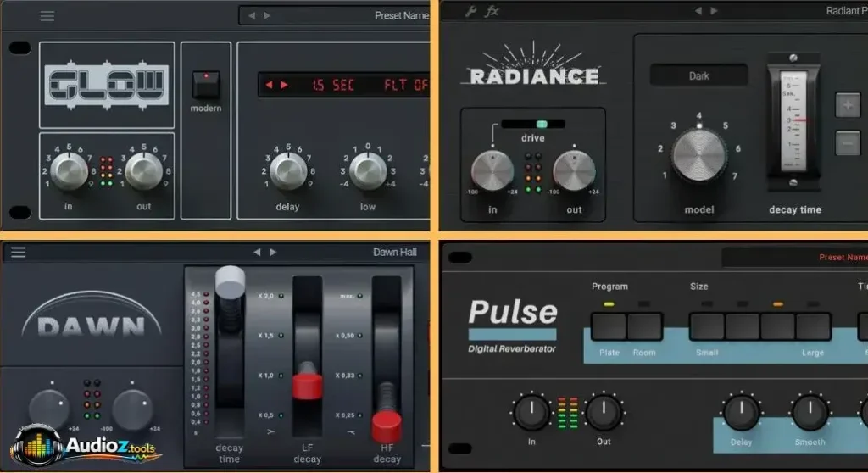Click the Preset Name field in Glow
Viewport: 868px width, 473px height.
tap(334, 15)
